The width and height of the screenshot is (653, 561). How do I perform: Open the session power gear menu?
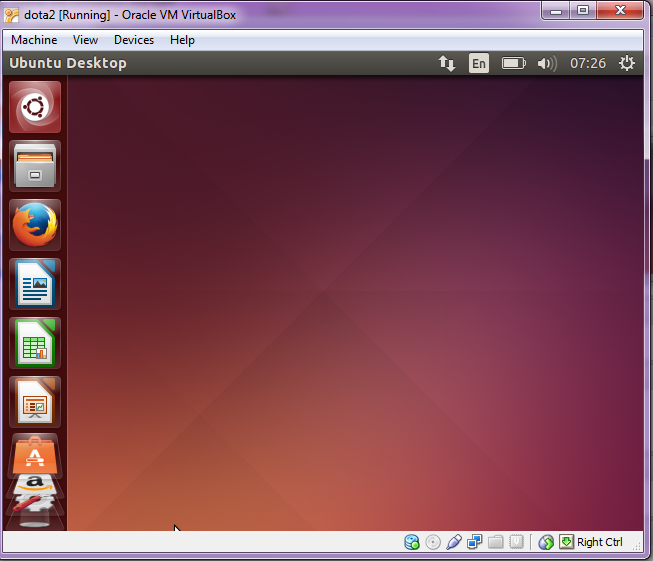coord(626,63)
